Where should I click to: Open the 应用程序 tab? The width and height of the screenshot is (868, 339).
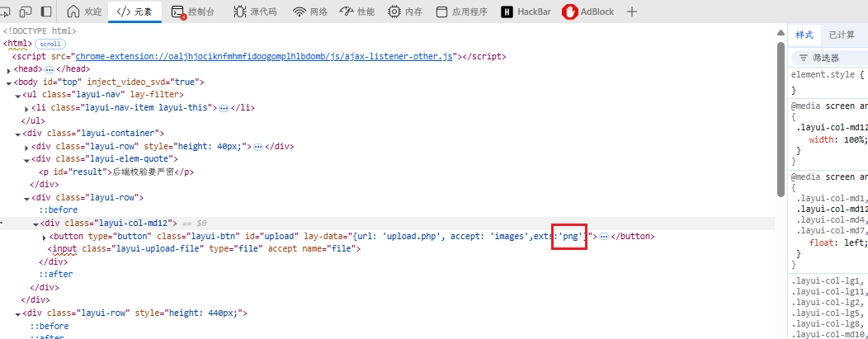click(462, 12)
